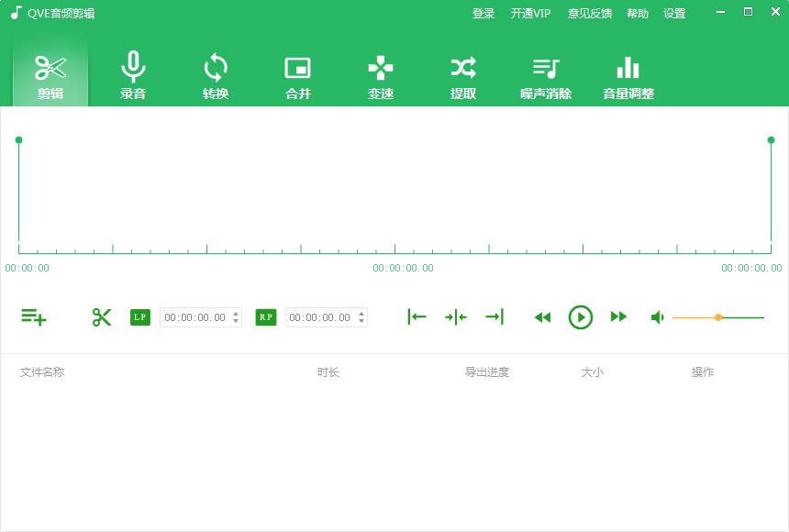Open the 录音 (record) tool
Viewport: 789px width, 532px height.
click(x=132, y=75)
